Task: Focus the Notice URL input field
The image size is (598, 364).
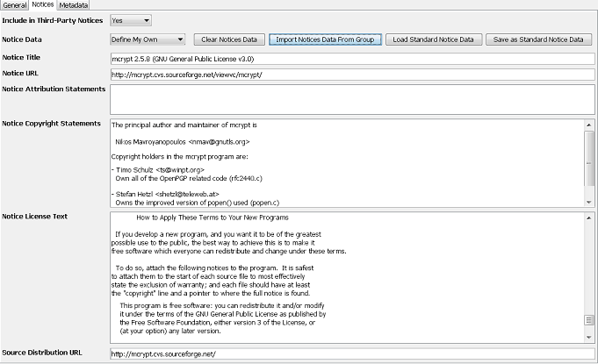Action: click(x=351, y=74)
